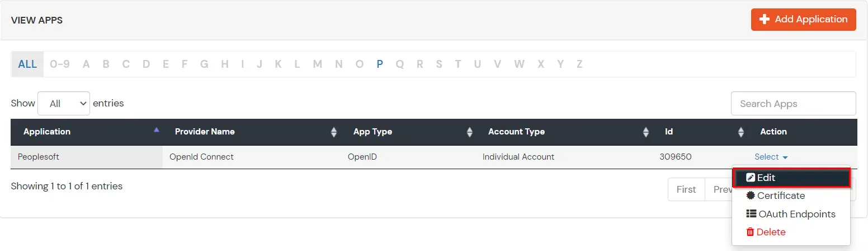The height and width of the screenshot is (251, 868).
Task: Click Showing 1 to 1 entries text
Action: pos(67,186)
